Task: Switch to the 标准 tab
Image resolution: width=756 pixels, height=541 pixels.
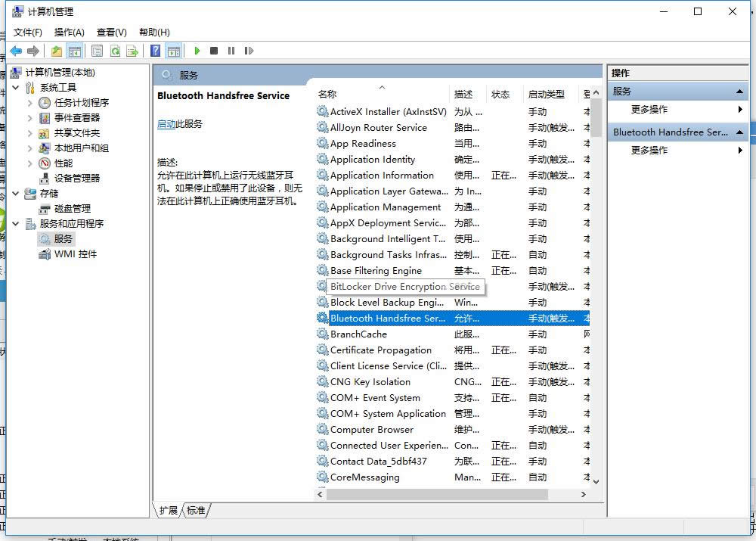Action: pyautogui.click(x=195, y=510)
